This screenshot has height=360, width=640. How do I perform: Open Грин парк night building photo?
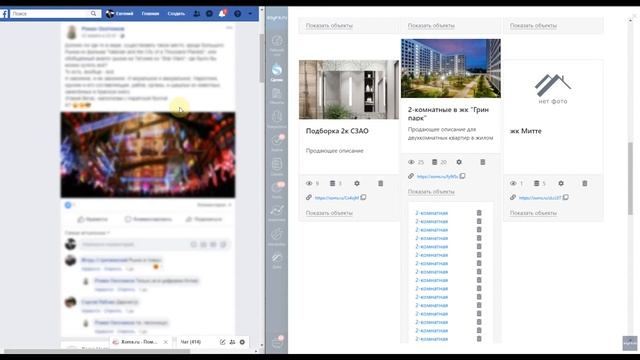click(451, 68)
